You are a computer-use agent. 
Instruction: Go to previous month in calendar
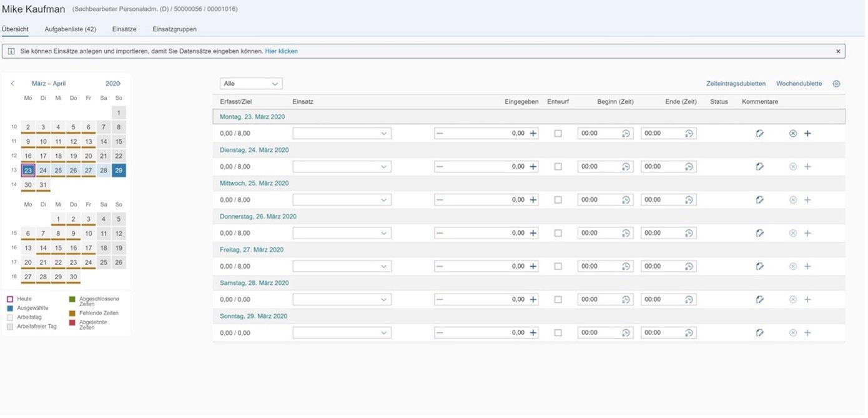12,84
